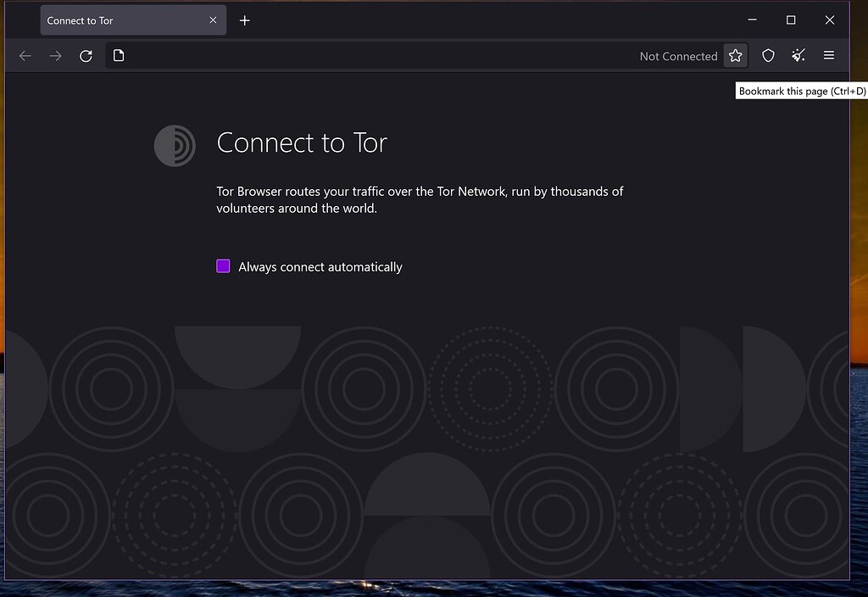Open the Not Connected circuit status display

(x=678, y=55)
